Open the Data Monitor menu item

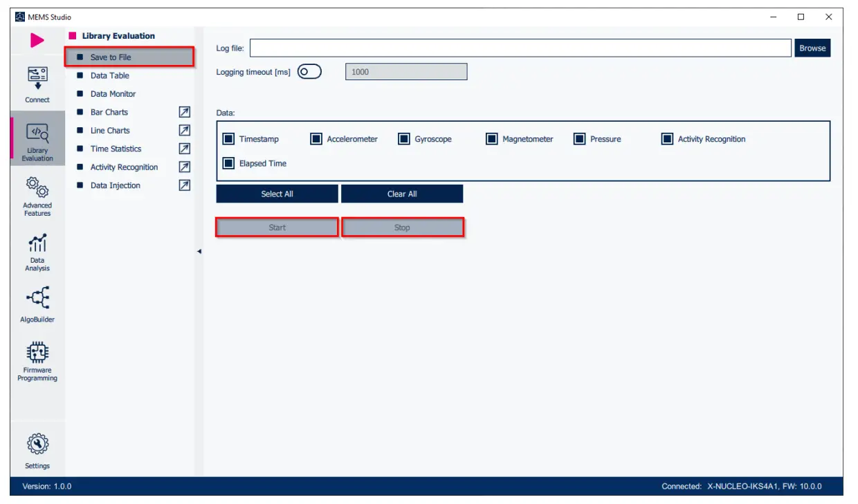point(113,94)
